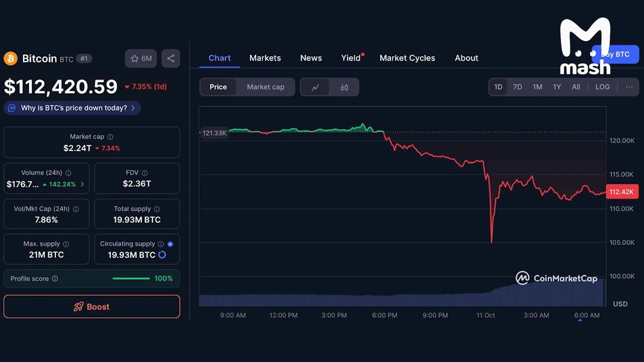644x362 pixels.
Task: Toggle the chart to Market cap
Action: click(x=265, y=87)
